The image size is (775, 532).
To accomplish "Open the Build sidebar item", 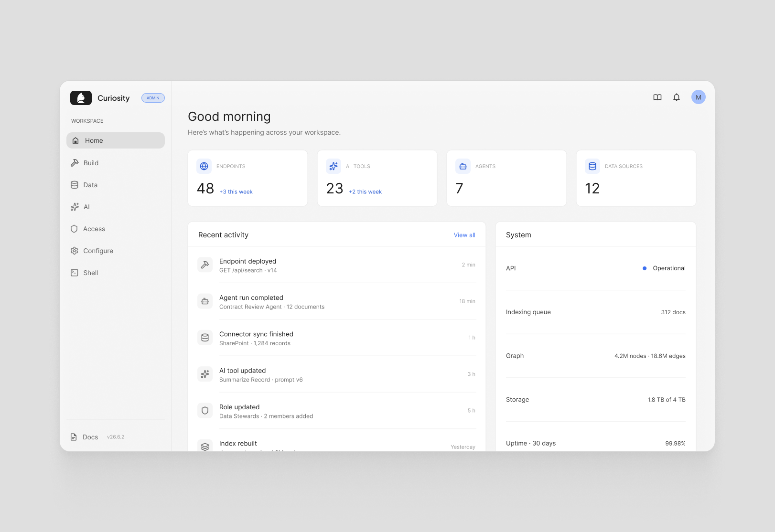I will click(x=116, y=163).
